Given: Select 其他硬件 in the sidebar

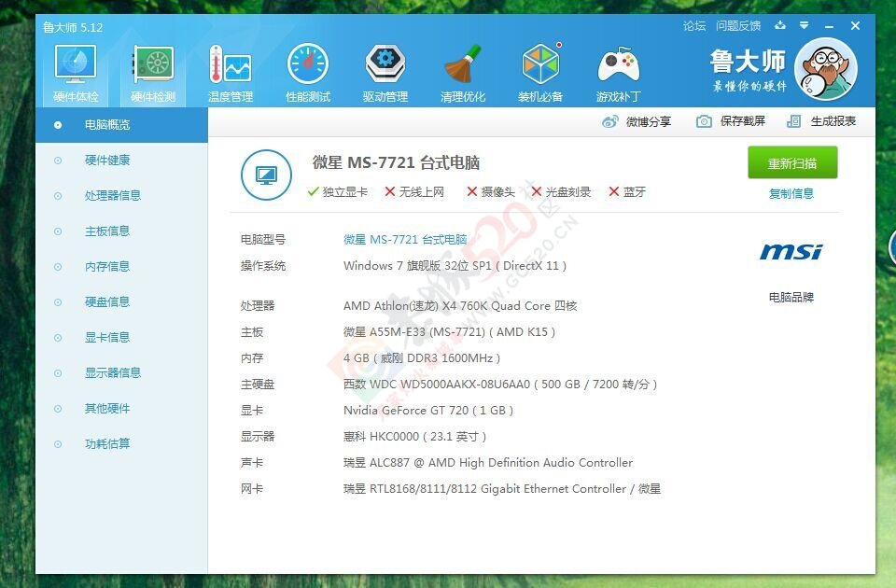Looking at the screenshot, I should pos(121,408).
